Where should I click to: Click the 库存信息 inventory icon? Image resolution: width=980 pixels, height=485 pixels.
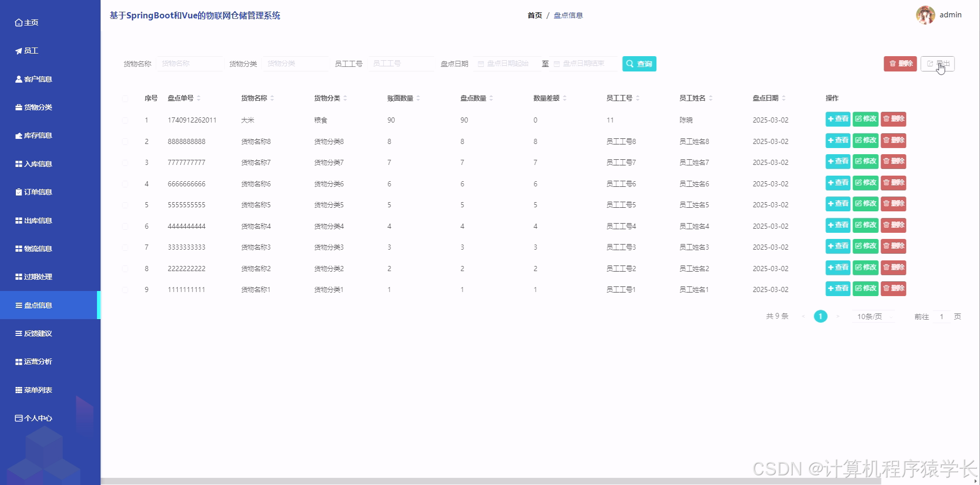click(x=18, y=135)
